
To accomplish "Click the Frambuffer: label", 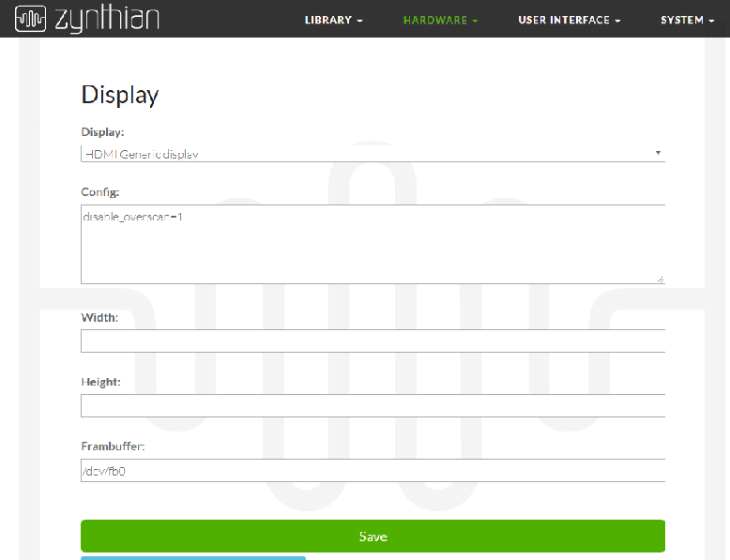I will coord(114,446).
